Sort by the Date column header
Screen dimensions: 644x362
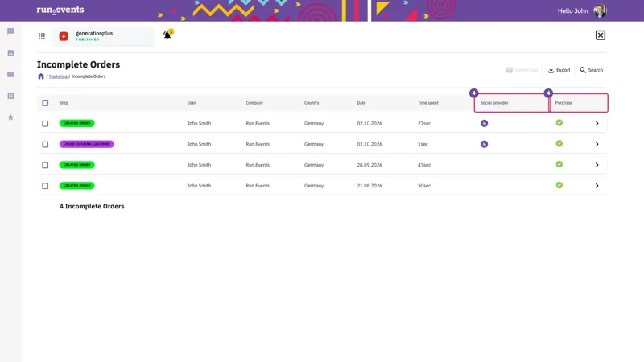click(361, 103)
